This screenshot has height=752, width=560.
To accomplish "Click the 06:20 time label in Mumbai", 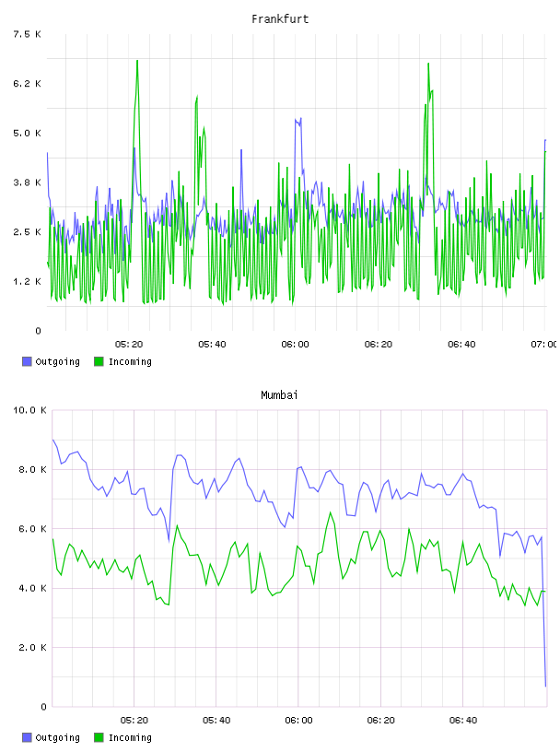I will [381, 721].
